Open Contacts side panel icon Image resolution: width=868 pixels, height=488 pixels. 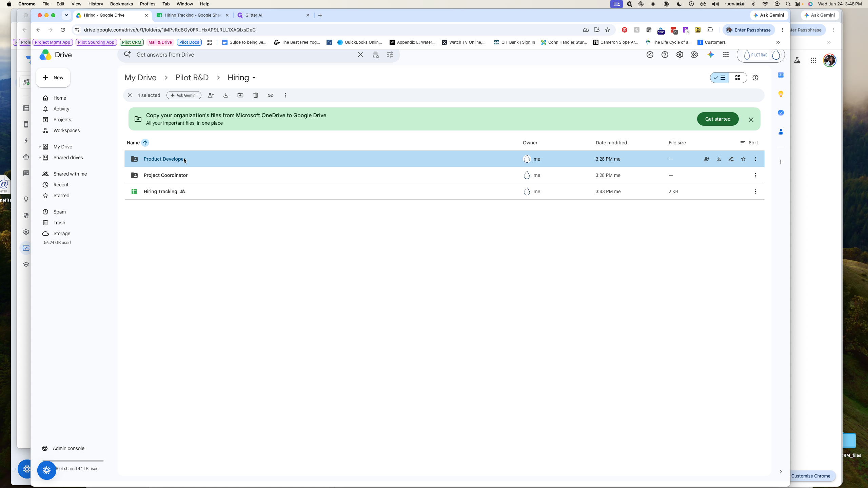click(x=781, y=132)
